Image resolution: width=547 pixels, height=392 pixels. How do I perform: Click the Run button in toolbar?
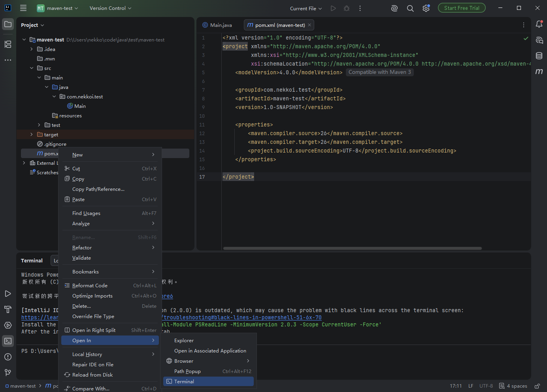tap(333, 8)
